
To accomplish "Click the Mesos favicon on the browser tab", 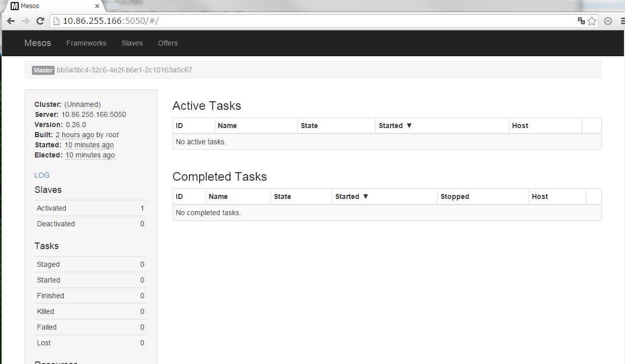I will [x=15, y=6].
